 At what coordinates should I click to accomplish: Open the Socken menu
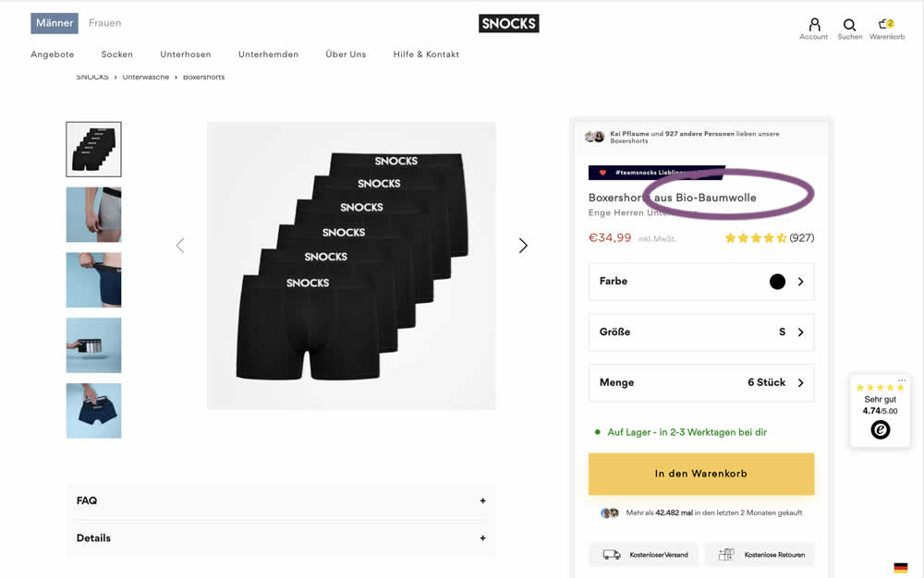(117, 54)
